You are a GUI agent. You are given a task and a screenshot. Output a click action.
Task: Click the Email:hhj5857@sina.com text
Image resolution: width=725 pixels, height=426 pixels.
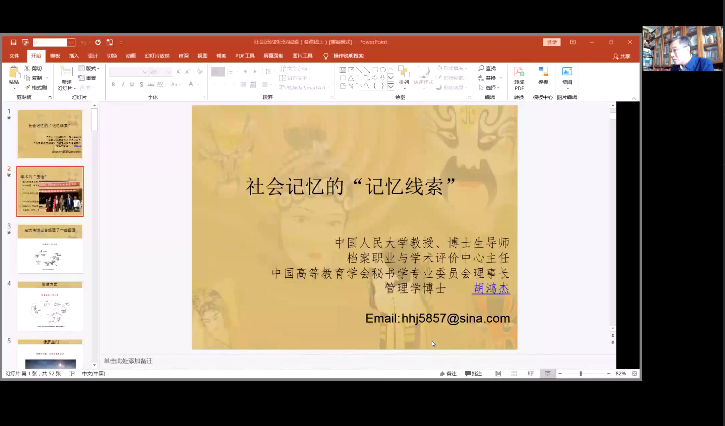click(437, 318)
